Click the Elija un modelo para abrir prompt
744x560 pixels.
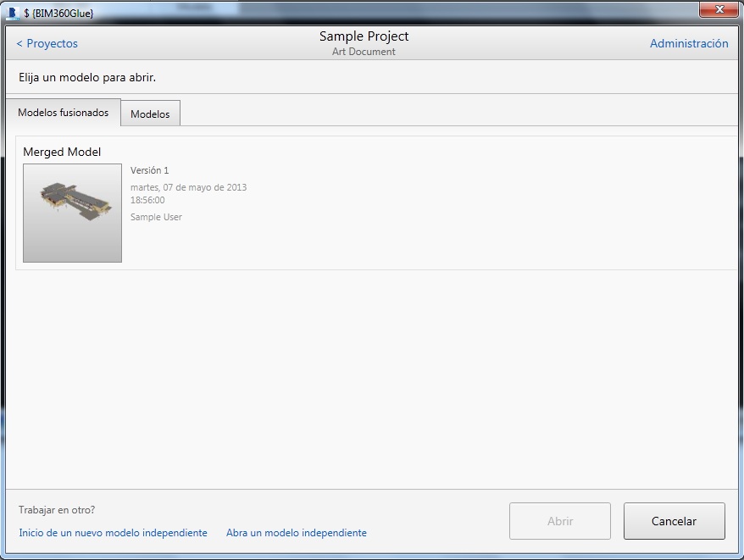click(87, 77)
